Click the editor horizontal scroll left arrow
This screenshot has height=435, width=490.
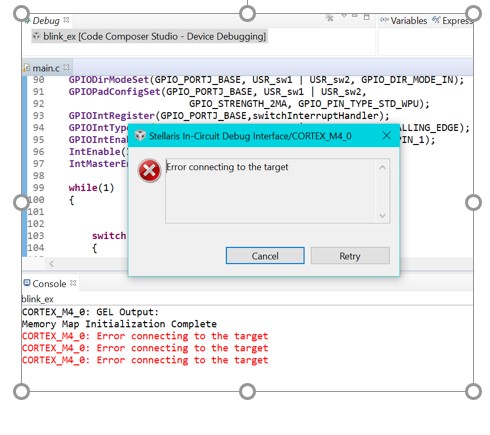(x=51, y=264)
